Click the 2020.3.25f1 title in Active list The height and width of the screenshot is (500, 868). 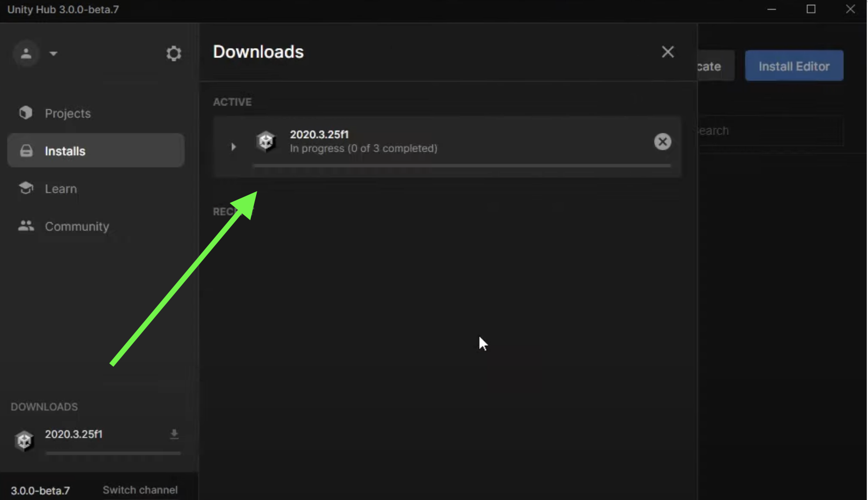[319, 134]
